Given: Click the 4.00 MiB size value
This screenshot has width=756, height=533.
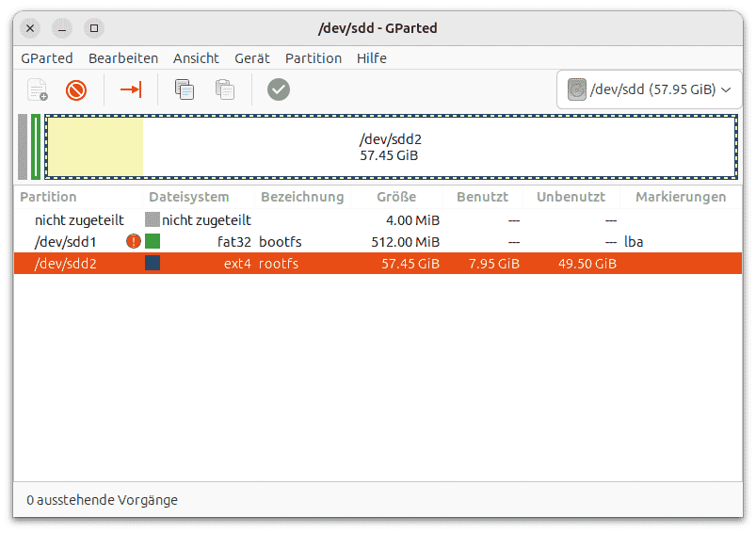Looking at the screenshot, I should click(x=412, y=220).
